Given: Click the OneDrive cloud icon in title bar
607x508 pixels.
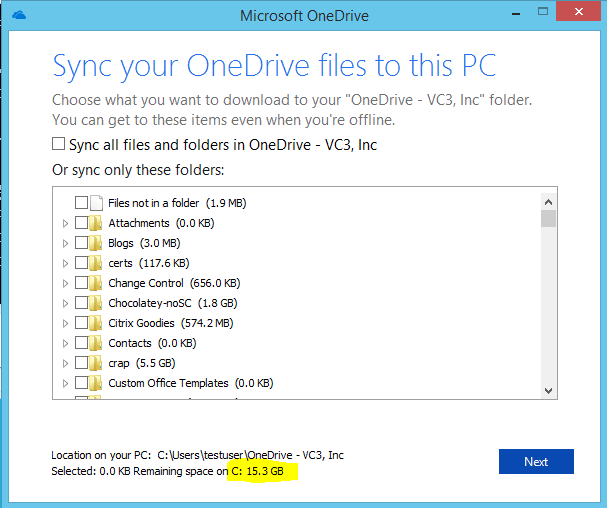Looking at the screenshot, I should [x=19, y=15].
